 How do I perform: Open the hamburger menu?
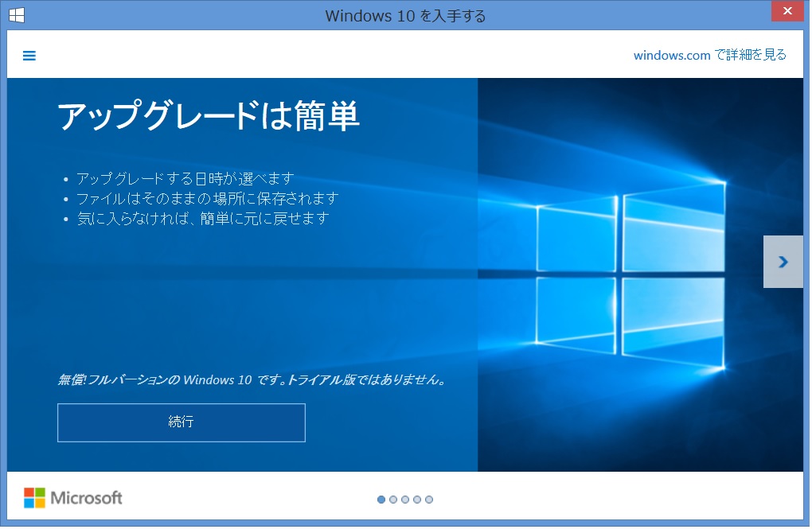point(29,56)
